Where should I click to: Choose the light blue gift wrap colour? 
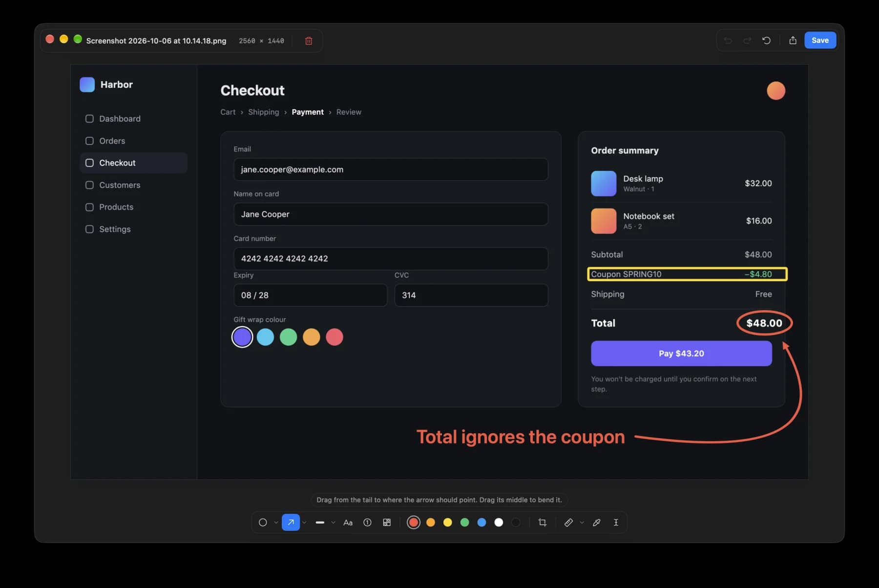(265, 337)
